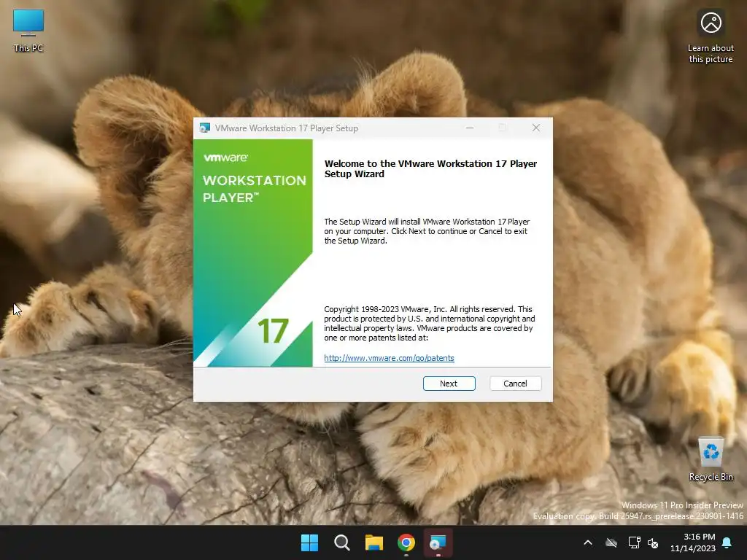Click the "The Setup Wizard will install" paragraph

pyautogui.click(x=427, y=231)
